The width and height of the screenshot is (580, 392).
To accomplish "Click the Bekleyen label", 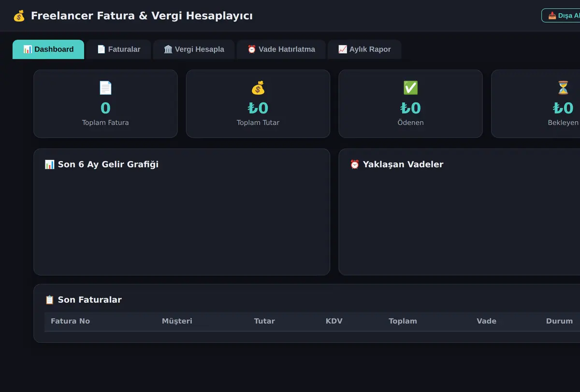I will pyautogui.click(x=563, y=123).
